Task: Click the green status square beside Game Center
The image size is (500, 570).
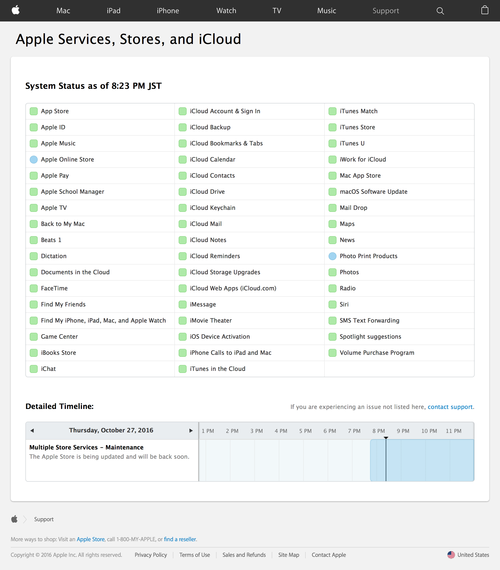Action: [34, 337]
